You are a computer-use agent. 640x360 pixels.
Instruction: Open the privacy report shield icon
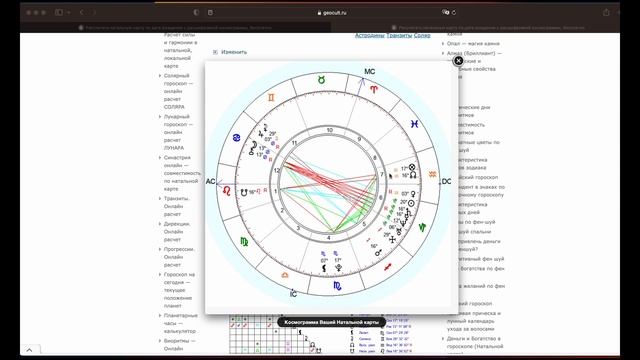(196, 13)
